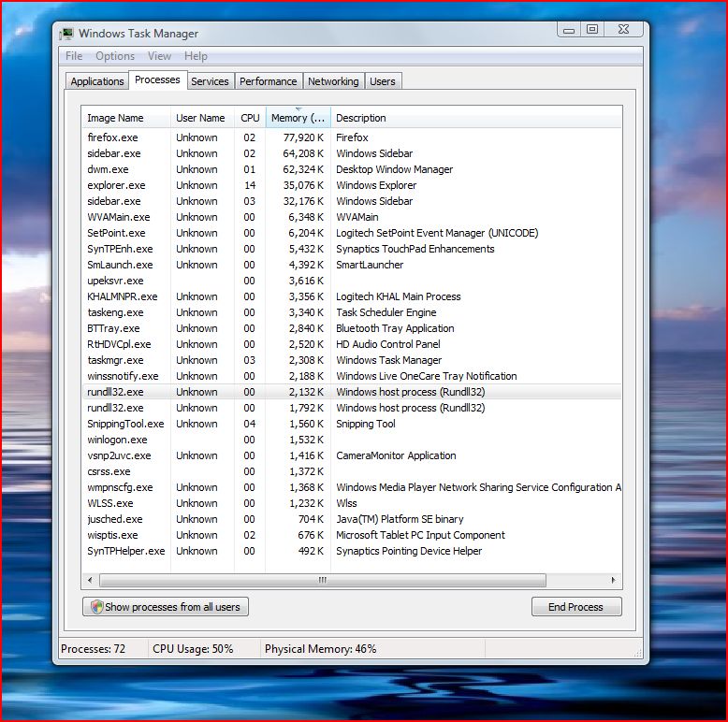The width and height of the screenshot is (728, 722).
Task: Sort by CPU column header
Action: point(250,118)
